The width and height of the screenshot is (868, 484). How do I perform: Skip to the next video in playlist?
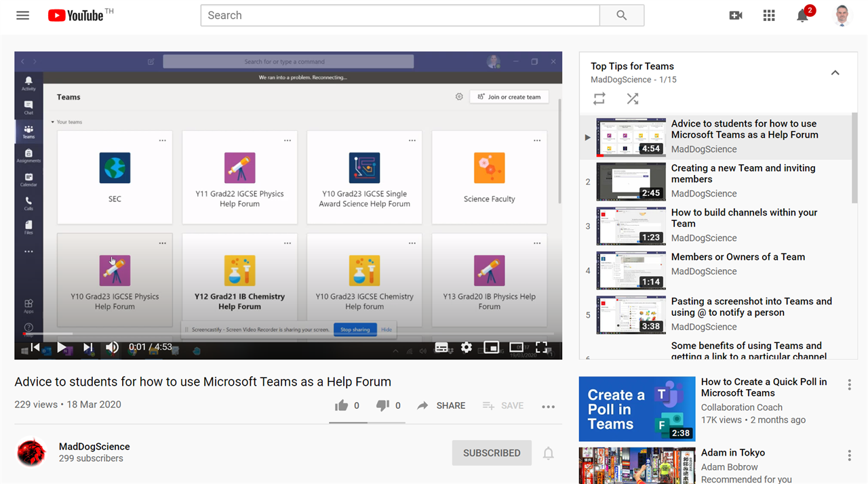click(87, 348)
